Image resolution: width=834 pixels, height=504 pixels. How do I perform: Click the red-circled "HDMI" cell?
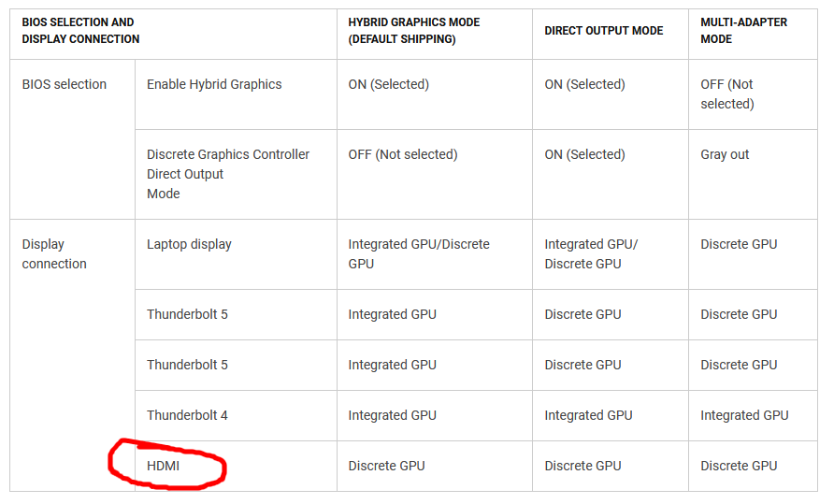164,466
